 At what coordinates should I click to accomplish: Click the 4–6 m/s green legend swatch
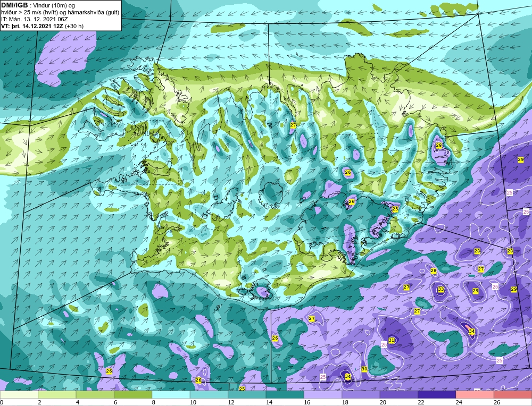pyautogui.click(x=95, y=395)
